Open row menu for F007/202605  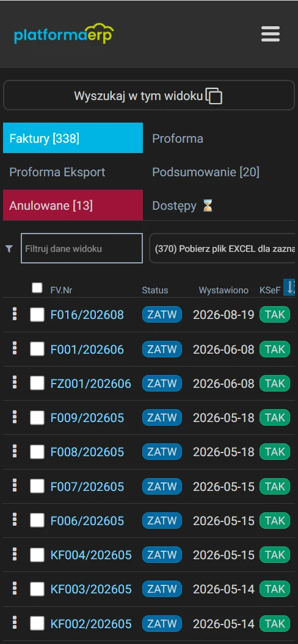[15, 486]
